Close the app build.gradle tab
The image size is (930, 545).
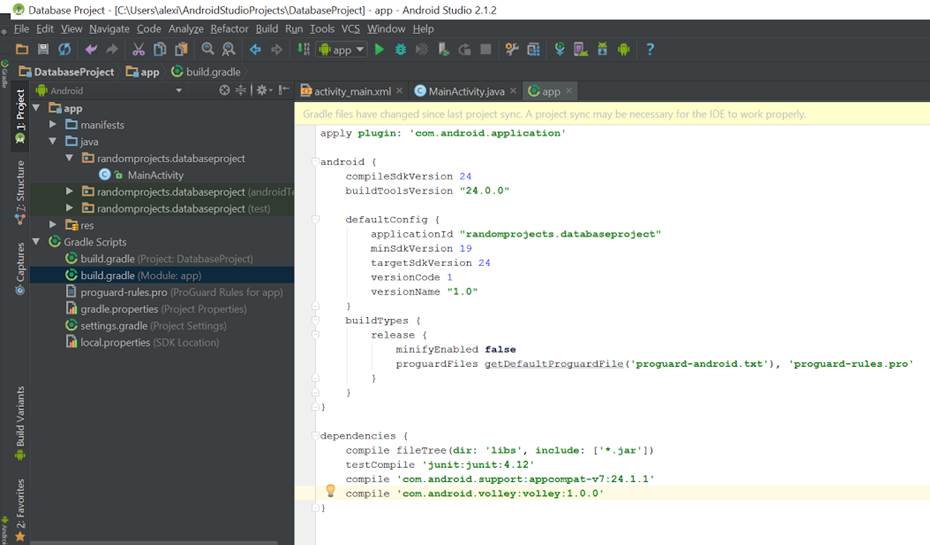pos(569,91)
